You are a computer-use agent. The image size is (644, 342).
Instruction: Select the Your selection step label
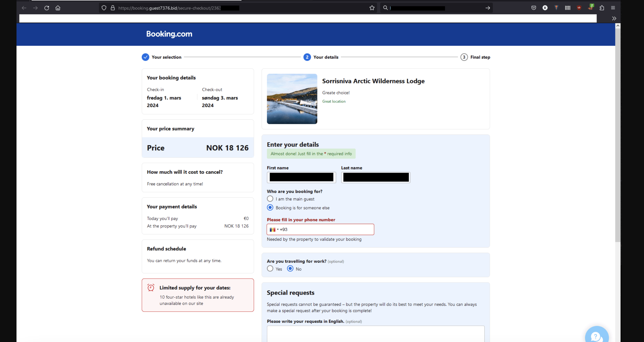(x=166, y=57)
